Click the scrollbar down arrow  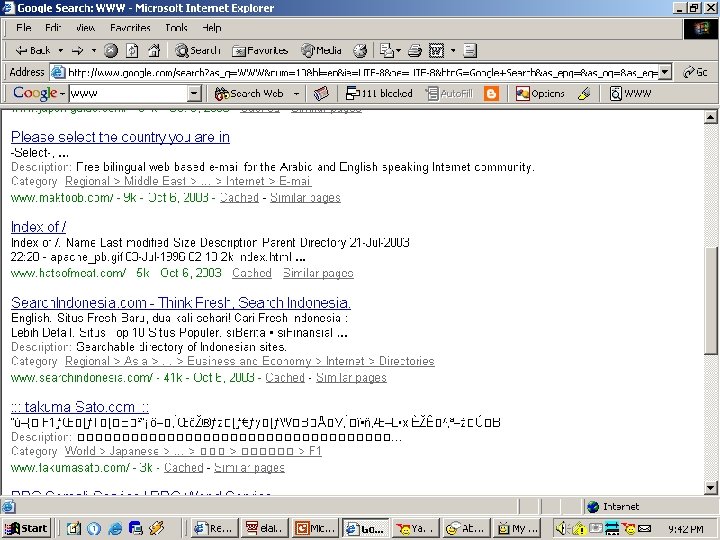(x=710, y=488)
